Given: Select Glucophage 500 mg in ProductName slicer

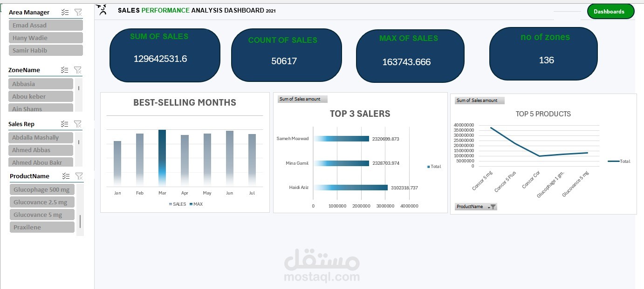Looking at the screenshot, I should 41,189.
